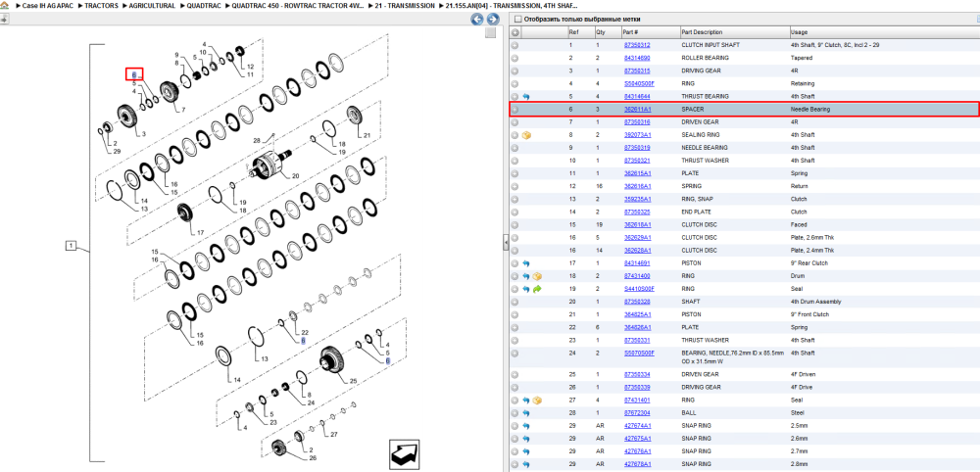Viewport: 980px width, 472px height.
Task: Toggle the round marker in DRIVING GEAR 4R row
Action: point(515,71)
